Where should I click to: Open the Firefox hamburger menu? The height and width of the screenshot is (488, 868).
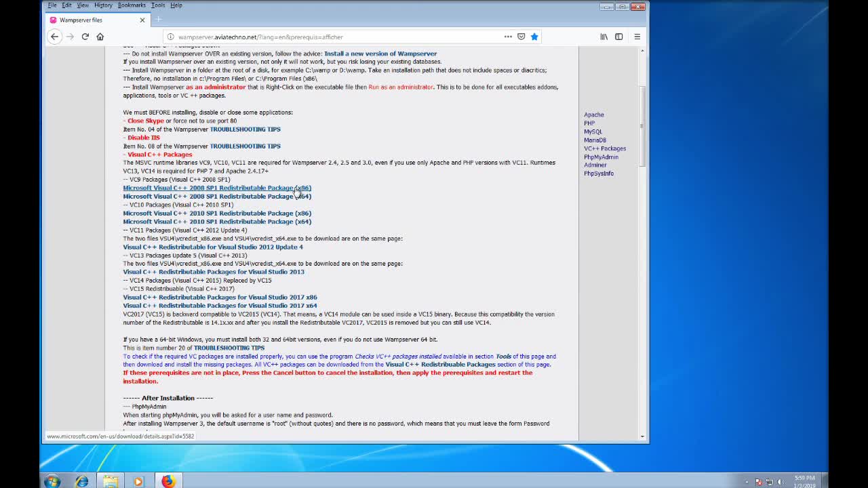637,37
